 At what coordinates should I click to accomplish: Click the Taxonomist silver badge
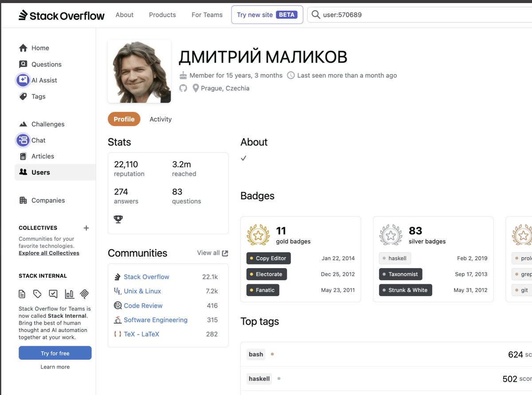(x=401, y=274)
